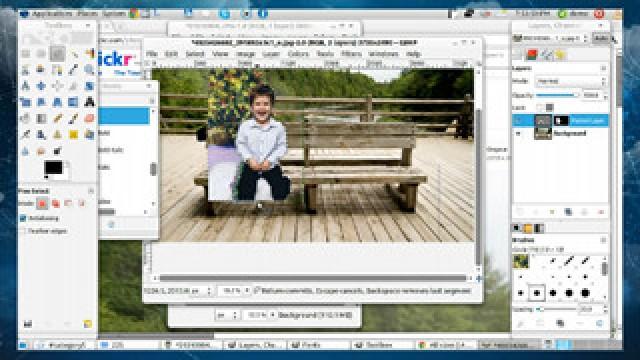
Task: Toggle visibility of Pasted Layer
Action: [518, 120]
